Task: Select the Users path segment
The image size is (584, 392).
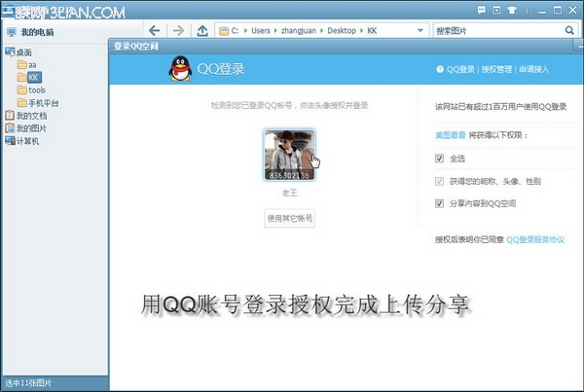Action: (x=261, y=30)
